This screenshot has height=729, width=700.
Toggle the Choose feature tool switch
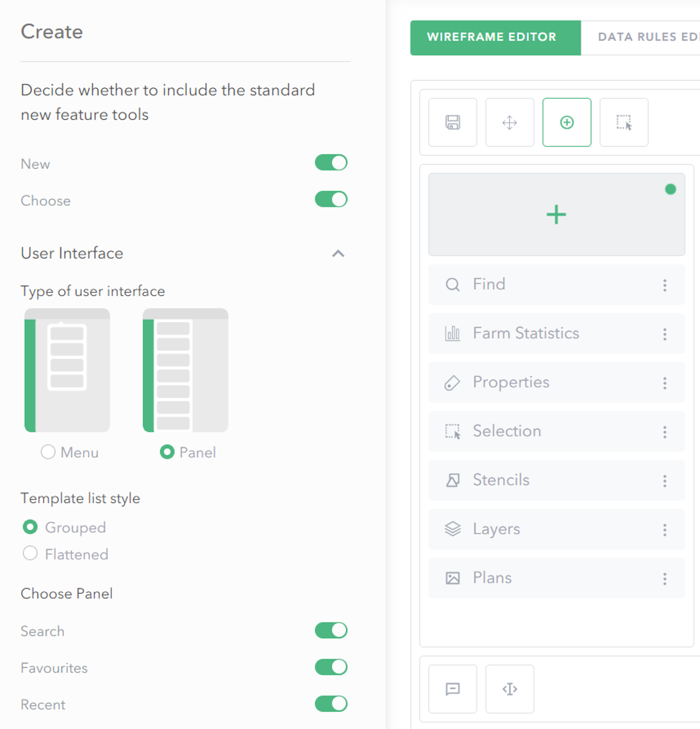331,199
